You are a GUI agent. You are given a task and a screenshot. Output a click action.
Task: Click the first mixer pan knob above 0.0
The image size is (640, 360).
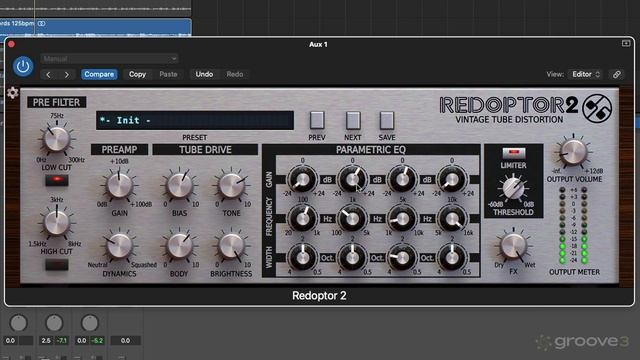[x=18, y=323]
